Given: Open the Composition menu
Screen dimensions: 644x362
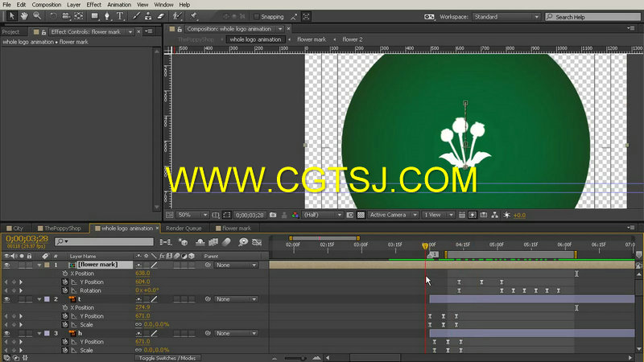Looking at the screenshot, I should pyautogui.click(x=47, y=5).
